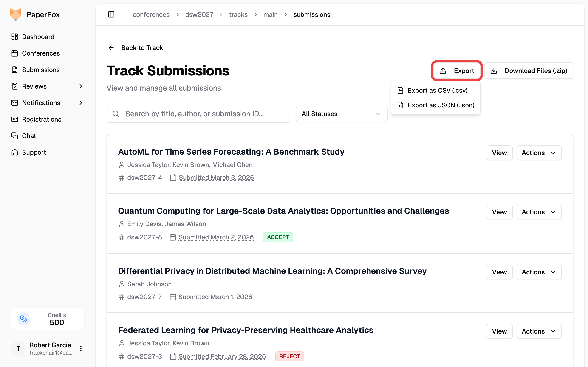Click the back arrow icon
588x367 pixels.
(x=111, y=48)
